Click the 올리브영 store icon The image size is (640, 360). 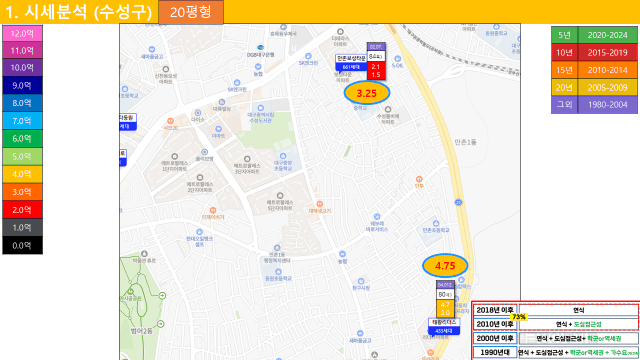pyautogui.click(x=204, y=152)
